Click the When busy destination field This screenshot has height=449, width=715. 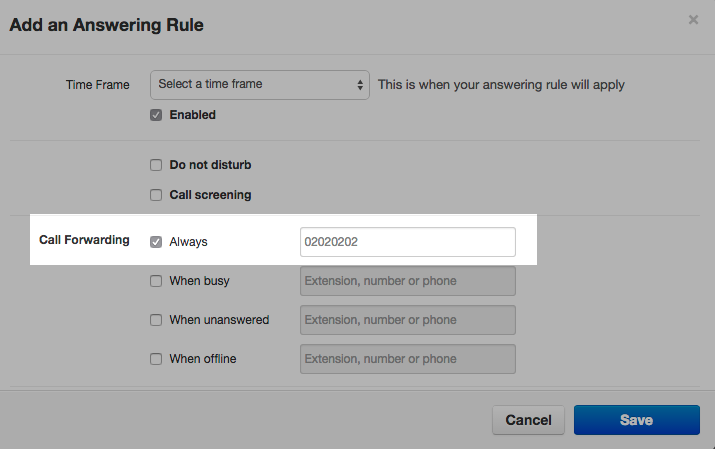coord(407,281)
